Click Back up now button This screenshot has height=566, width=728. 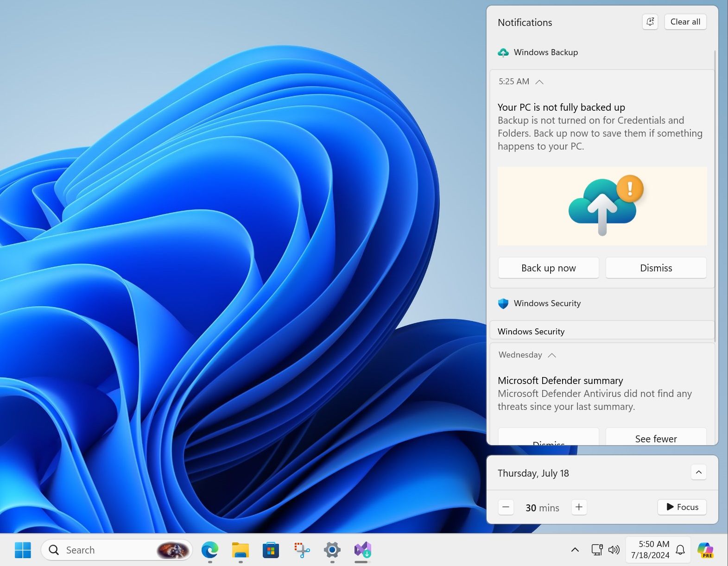(x=548, y=268)
